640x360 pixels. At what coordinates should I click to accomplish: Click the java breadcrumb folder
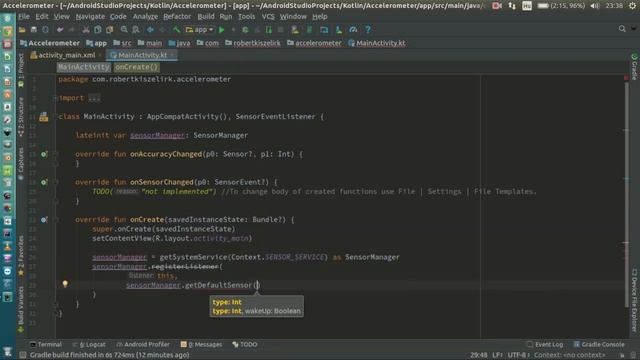(179, 43)
